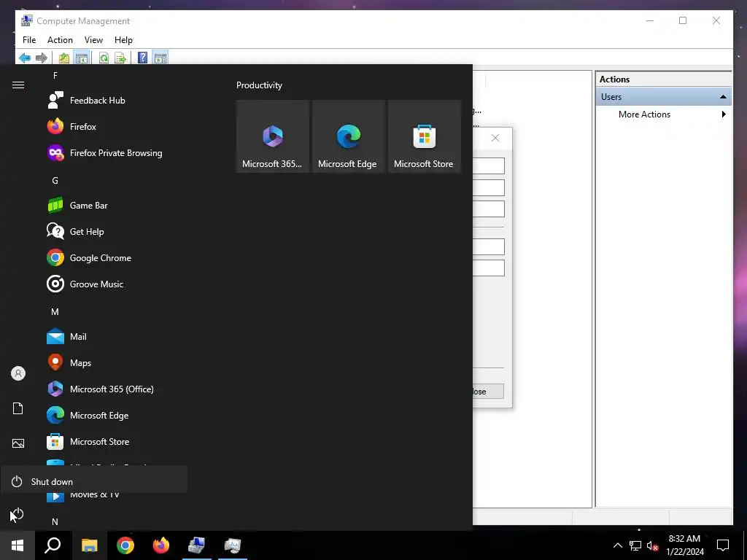This screenshot has height=560, width=747.
Task: Open Documents icon in Start sidebar
Action: [x=18, y=408]
